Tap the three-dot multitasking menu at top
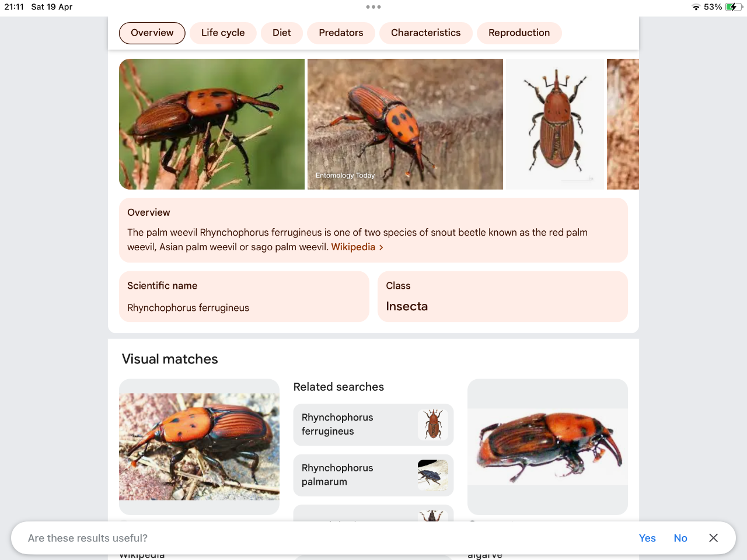747x560 pixels. [x=373, y=7]
